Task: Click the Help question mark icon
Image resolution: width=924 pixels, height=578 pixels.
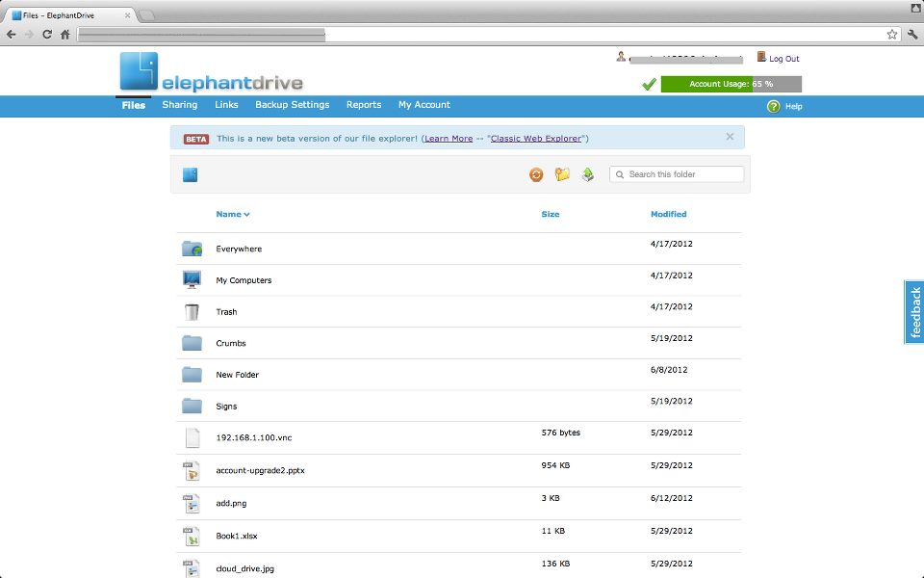Action: click(773, 106)
